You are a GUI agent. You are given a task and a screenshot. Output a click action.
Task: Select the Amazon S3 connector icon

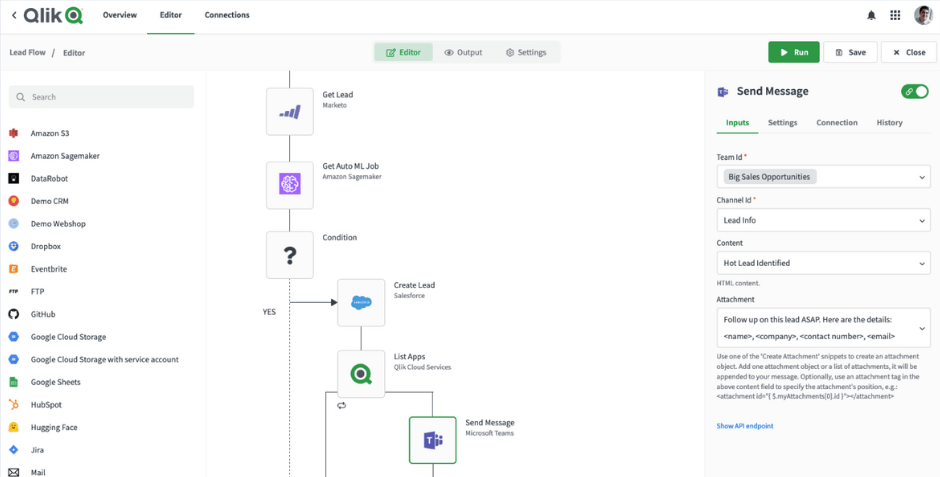[x=14, y=133]
